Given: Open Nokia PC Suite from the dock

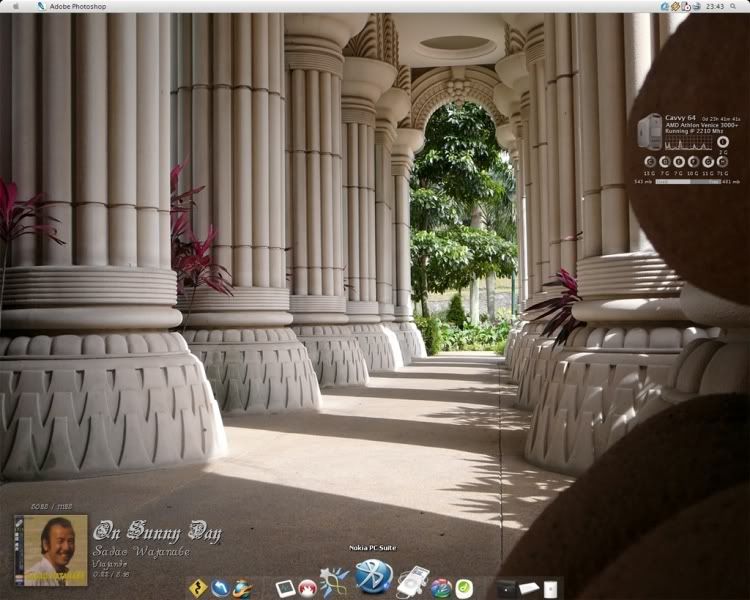Looking at the screenshot, I should pyautogui.click(x=374, y=576).
